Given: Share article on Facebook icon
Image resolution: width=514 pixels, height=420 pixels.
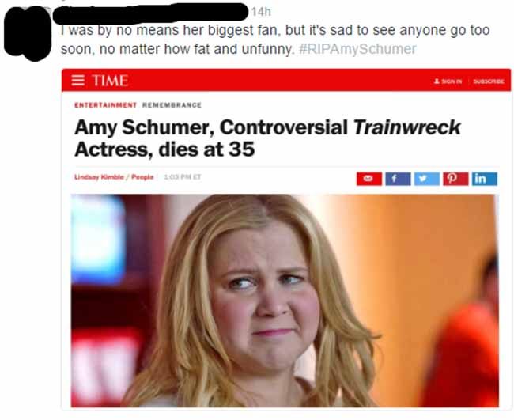Looking at the screenshot, I should coord(398,179).
